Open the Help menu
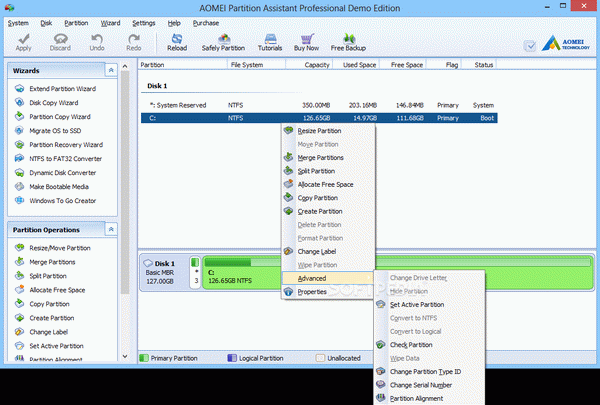The image size is (600, 405). click(174, 23)
